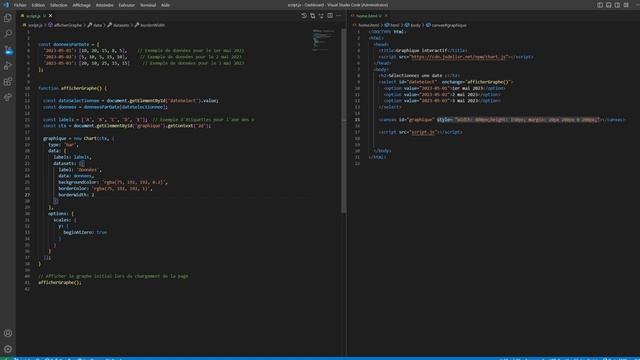The image size is (640, 360).
Task: Open the Edition menu
Action: pyautogui.click(x=38, y=5)
